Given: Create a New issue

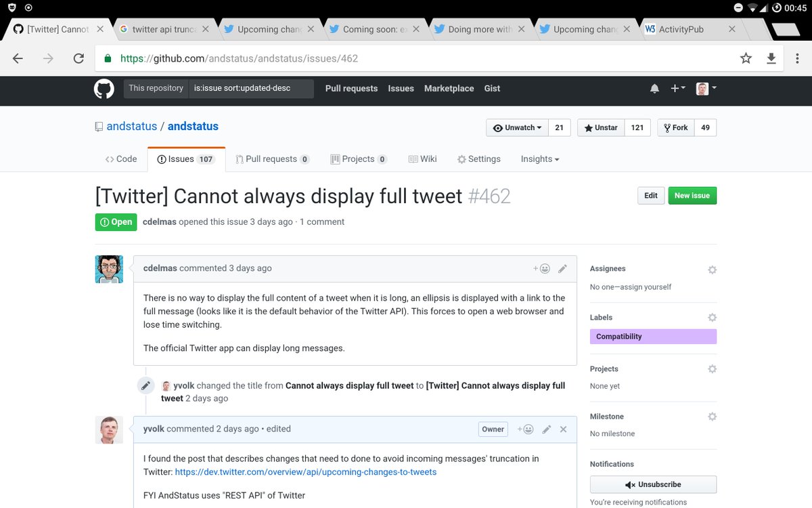Looking at the screenshot, I should (x=692, y=196).
